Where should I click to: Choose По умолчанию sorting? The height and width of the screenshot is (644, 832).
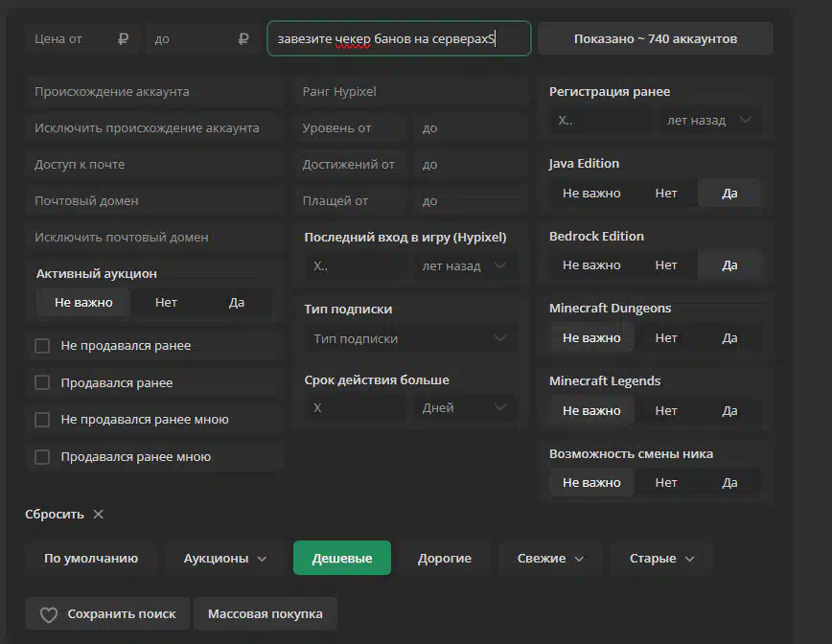coord(91,559)
